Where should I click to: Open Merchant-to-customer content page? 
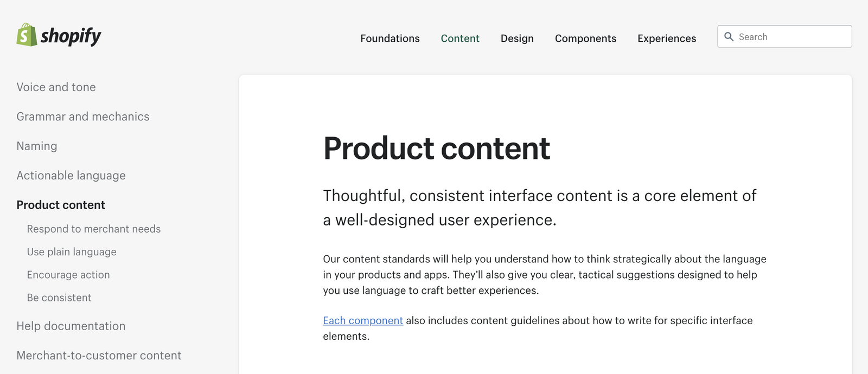click(x=99, y=356)
